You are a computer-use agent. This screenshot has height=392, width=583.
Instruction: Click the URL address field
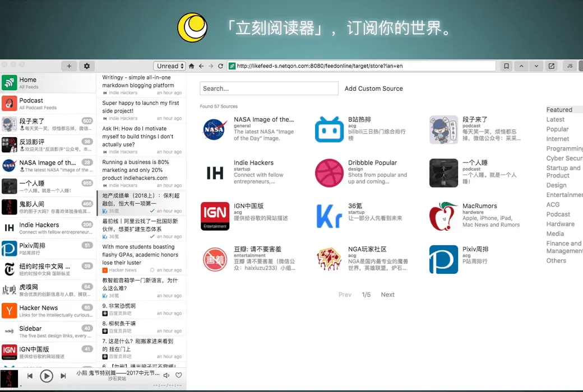coord(362,66)
